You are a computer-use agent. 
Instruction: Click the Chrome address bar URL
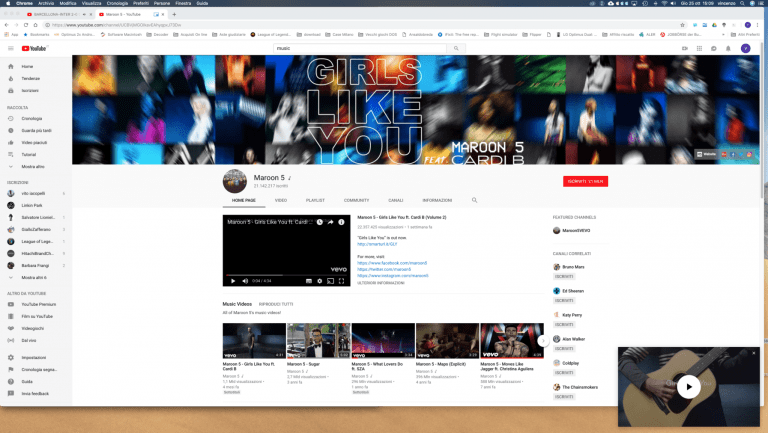coord(117,25)
